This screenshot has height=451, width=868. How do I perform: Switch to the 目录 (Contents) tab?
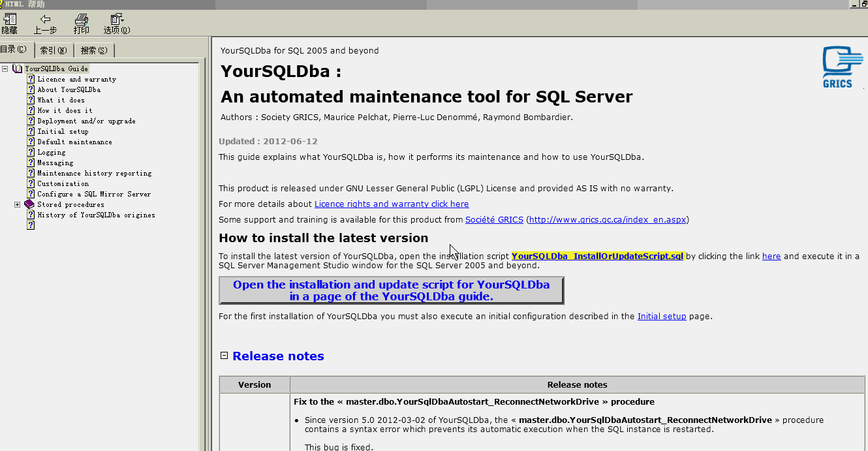click(14, 50)
